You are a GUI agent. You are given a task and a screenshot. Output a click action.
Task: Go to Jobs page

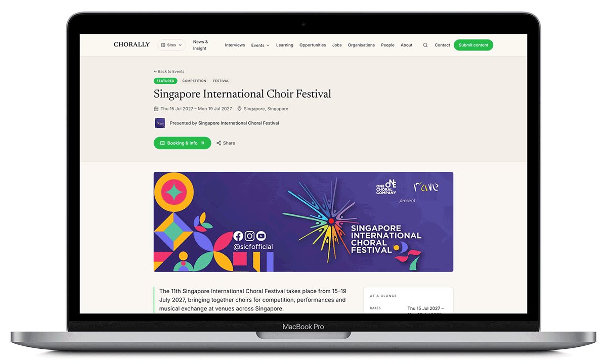pos(337,45)
